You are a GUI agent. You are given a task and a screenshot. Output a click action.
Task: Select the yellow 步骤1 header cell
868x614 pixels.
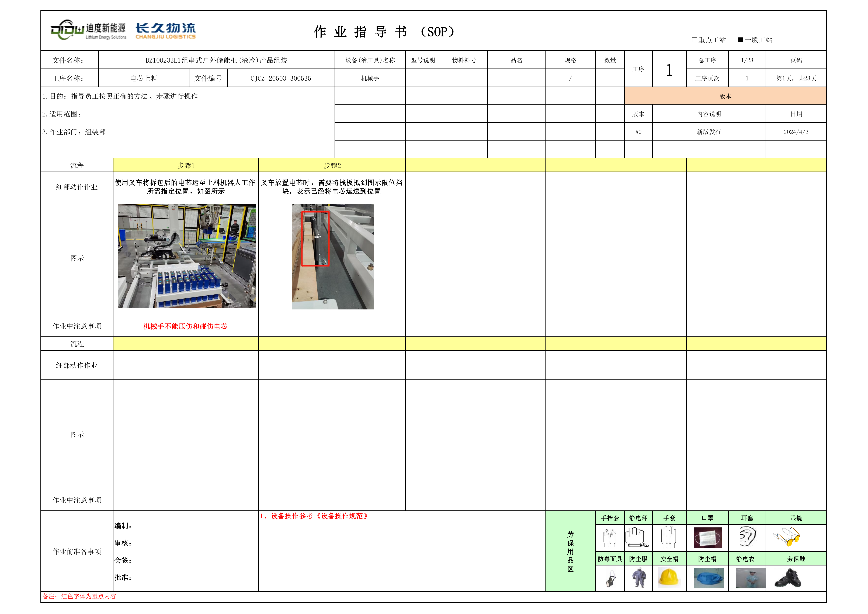coord(186,165)
